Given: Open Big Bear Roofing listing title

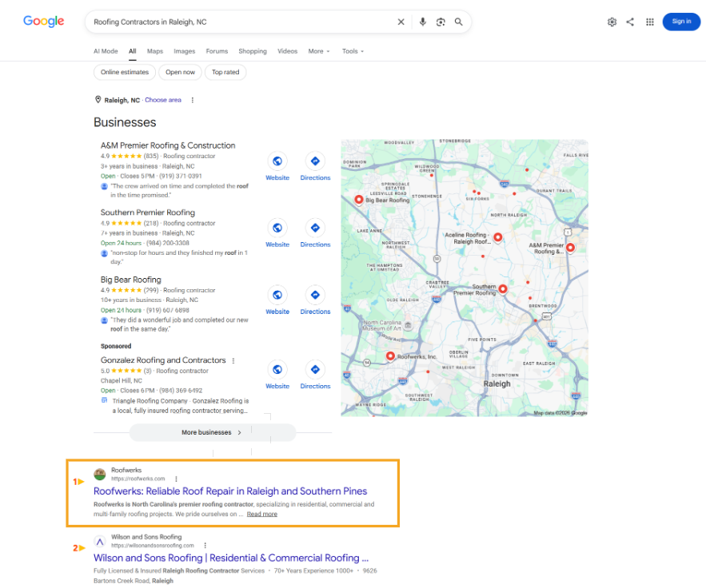Looking at the screenshot, I should [x=130, y=280].
